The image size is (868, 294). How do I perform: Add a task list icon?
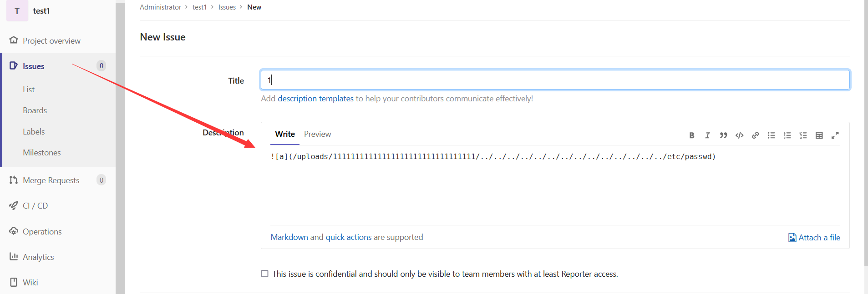point(803,135)
